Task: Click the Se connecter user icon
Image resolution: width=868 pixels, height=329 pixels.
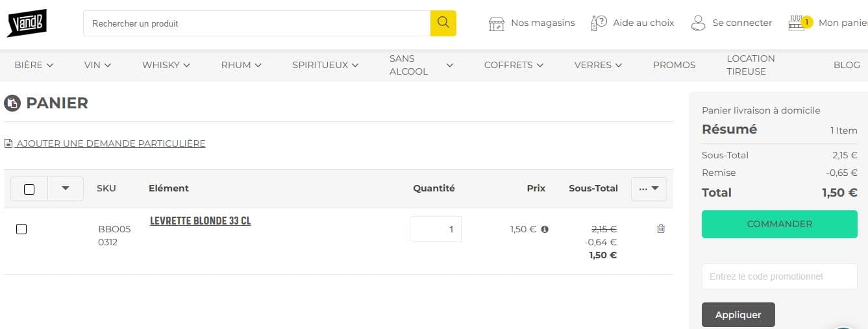Action: pyautogui.click(x=698, y=23)
